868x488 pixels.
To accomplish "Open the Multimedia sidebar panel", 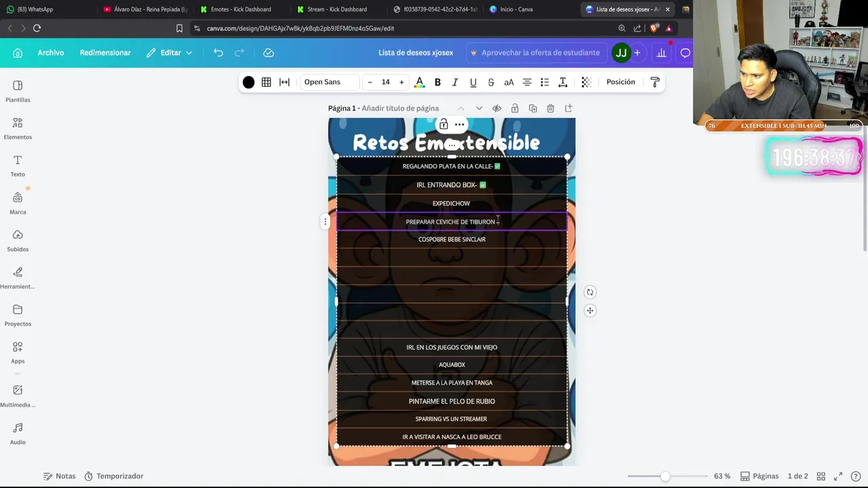I will tap(18, 396).
